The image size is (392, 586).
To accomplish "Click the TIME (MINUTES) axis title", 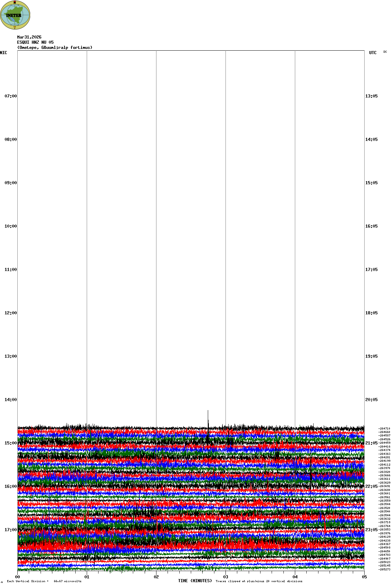I will 195,581.
